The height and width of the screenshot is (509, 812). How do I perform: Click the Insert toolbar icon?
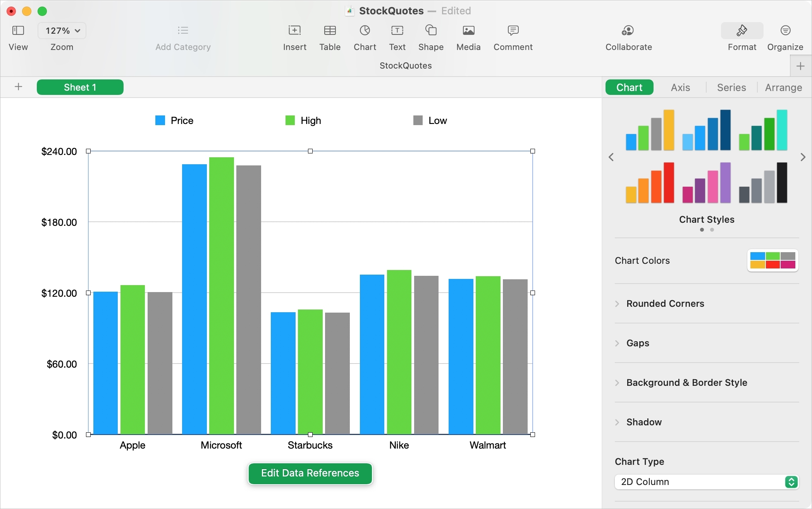(x=294, y=30)
